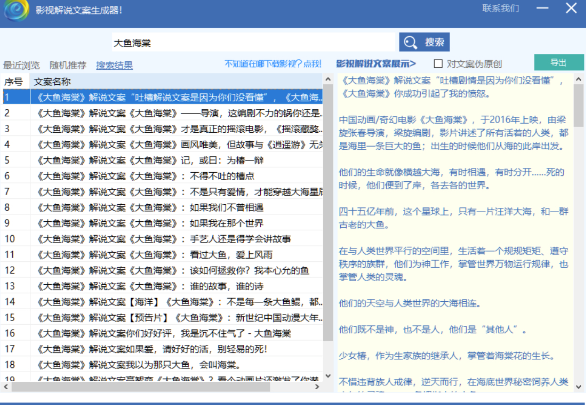
Task: Enable 对文案伪原创 checkbox
Action: 438,64
